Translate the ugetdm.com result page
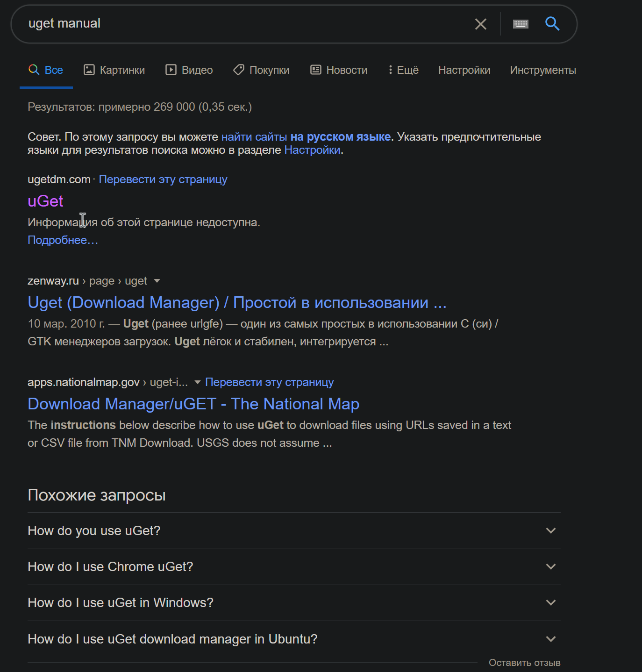Image resolution: width=642 pixels, height=672 pixels. [x=163, y=179]
